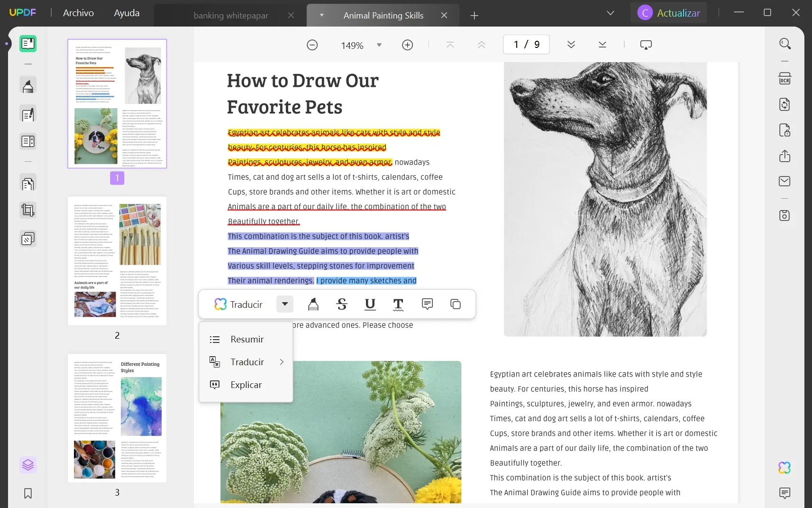Expand the tab list chevron in title bar
This screenshot has height=508, width=812.
point(611,13)
